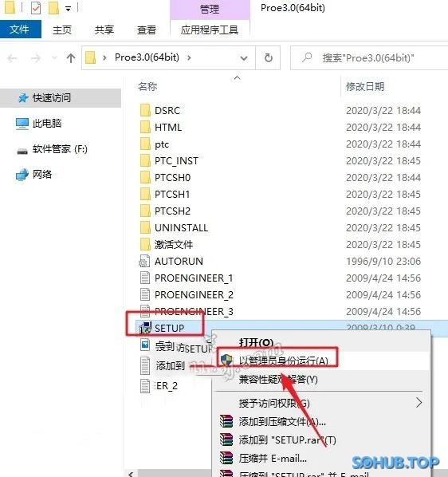Click WinRAR icon beside 压缩并 E-mail
448x477 pixels.
(x=226, y=458)
